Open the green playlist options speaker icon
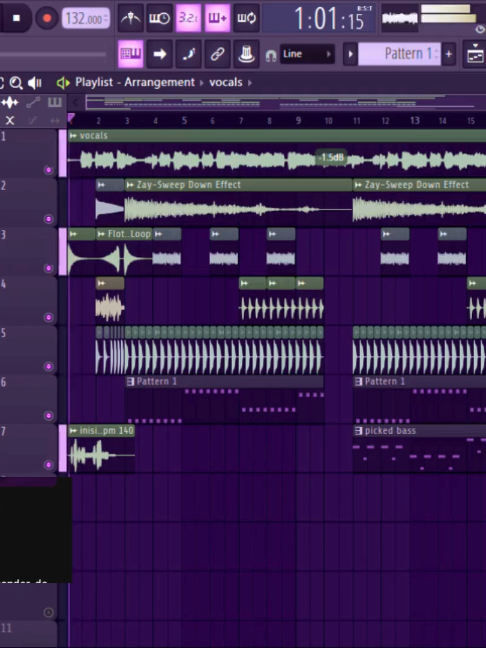The image size is (486, 648). (63, 83)
